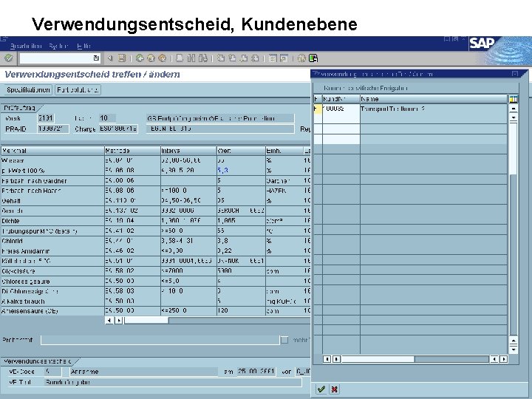
Task: Click the Freies Amidamin row label
Action: click(x=25, y=251)
